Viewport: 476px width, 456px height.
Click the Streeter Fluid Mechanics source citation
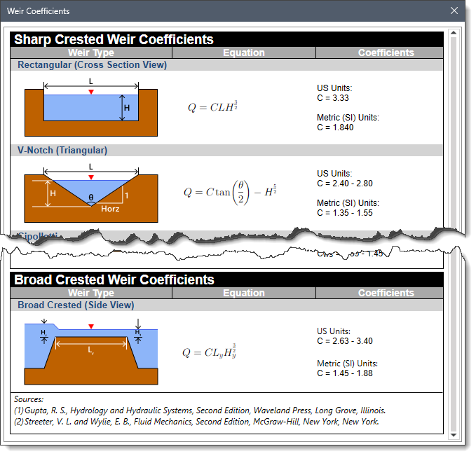[196, 422]
